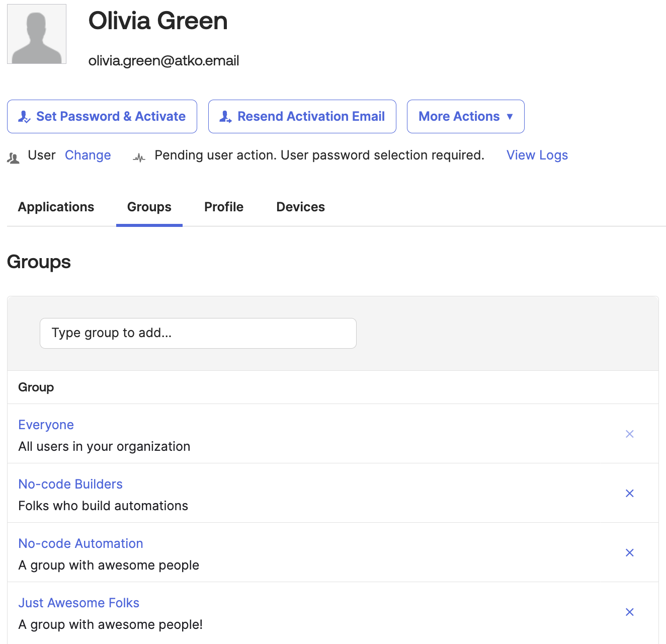
Task: Open the Just Awesome Folks group link
Action: coord(79,603)
